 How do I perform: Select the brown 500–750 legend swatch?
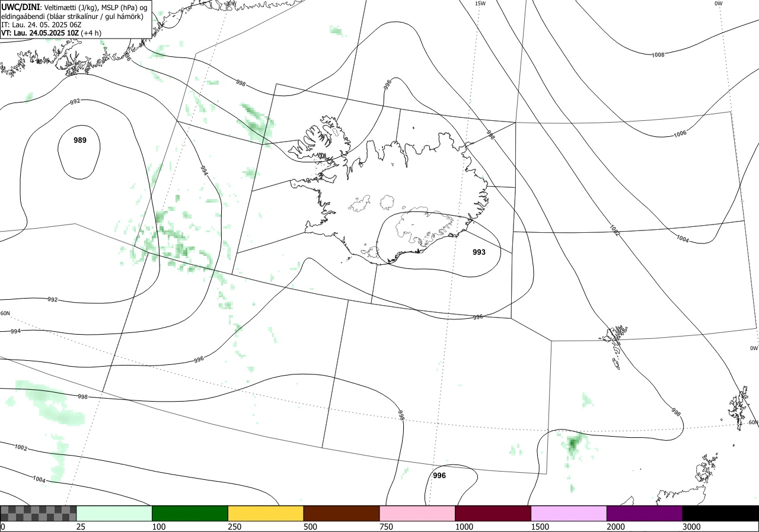342,513
